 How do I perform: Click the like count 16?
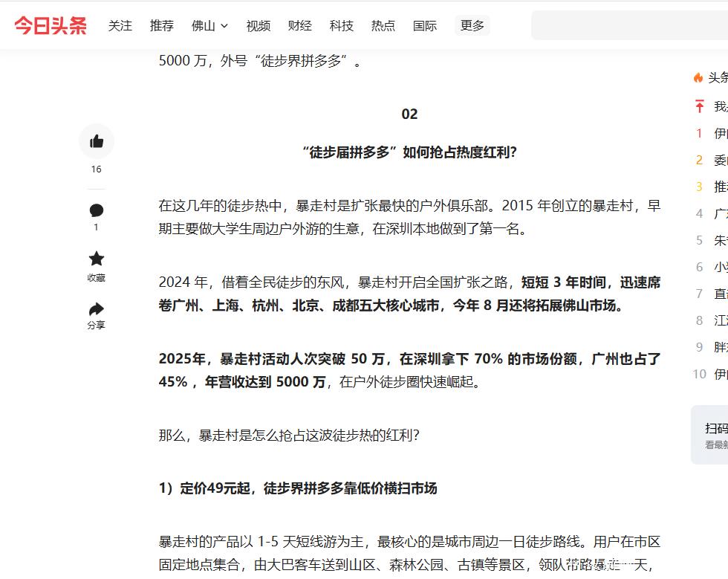[x=96, y=169]
